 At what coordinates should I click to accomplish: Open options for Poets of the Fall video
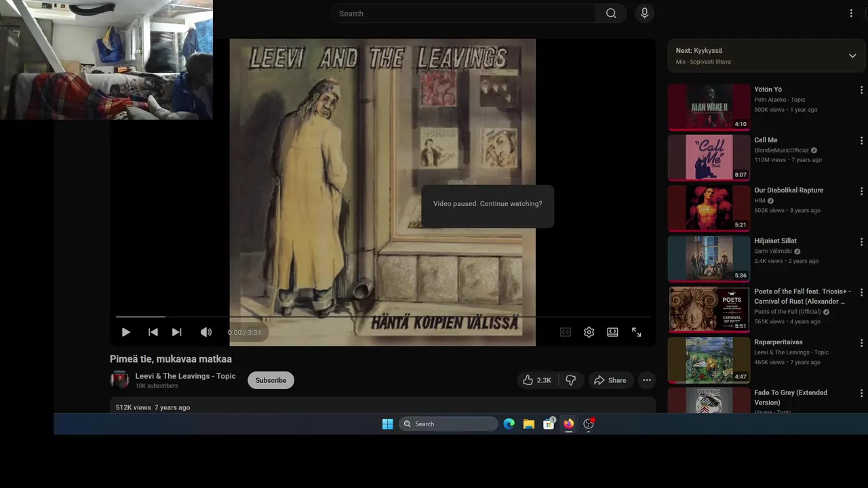tap(861, 293)
